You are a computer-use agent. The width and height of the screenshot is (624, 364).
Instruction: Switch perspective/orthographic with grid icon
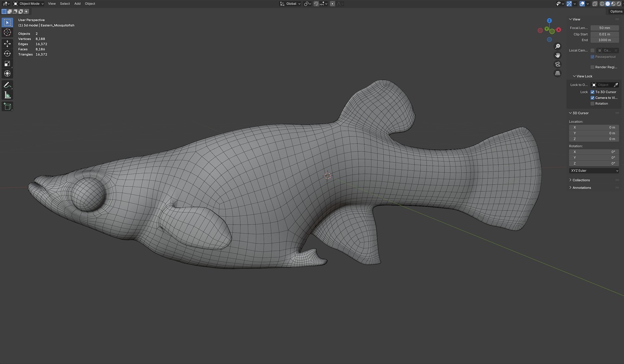[558, 73]
